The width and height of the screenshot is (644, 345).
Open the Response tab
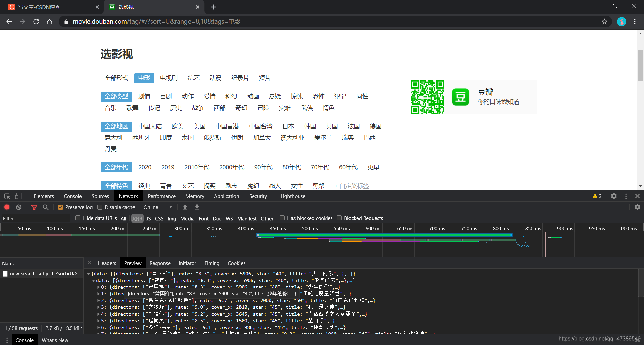click(x=160, y=263)
